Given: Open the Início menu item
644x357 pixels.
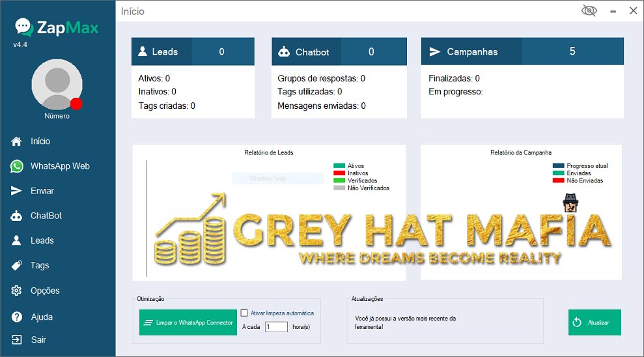Looking at the screenshot, I should tap(40, 141).
